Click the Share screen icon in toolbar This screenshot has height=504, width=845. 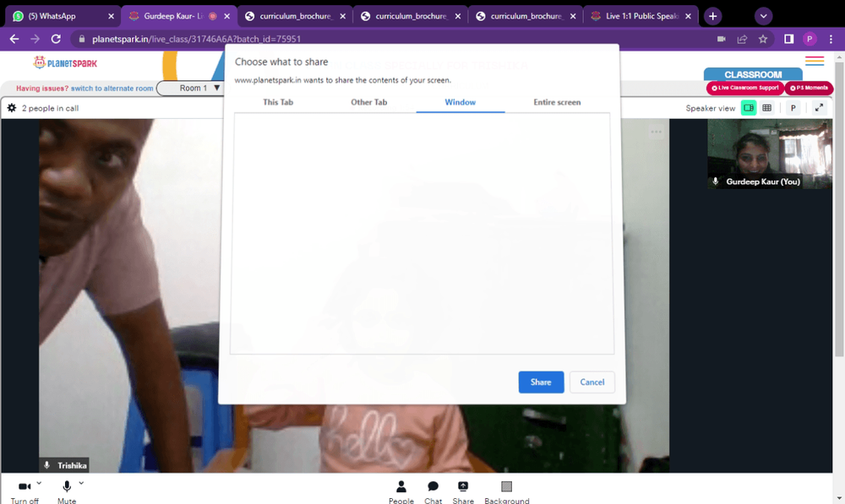click(463, 492)
